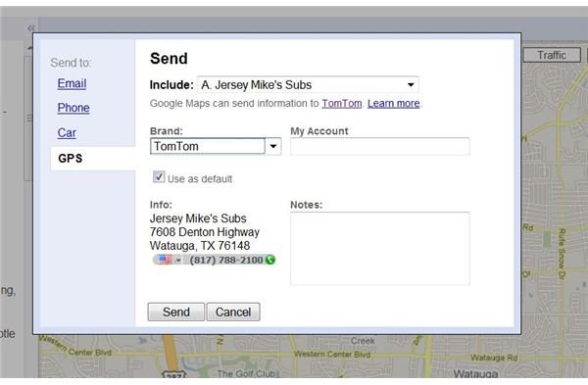The image size is (588, 385).
Task: Click the US flag icon beside phone number
Action: (165, 260)
